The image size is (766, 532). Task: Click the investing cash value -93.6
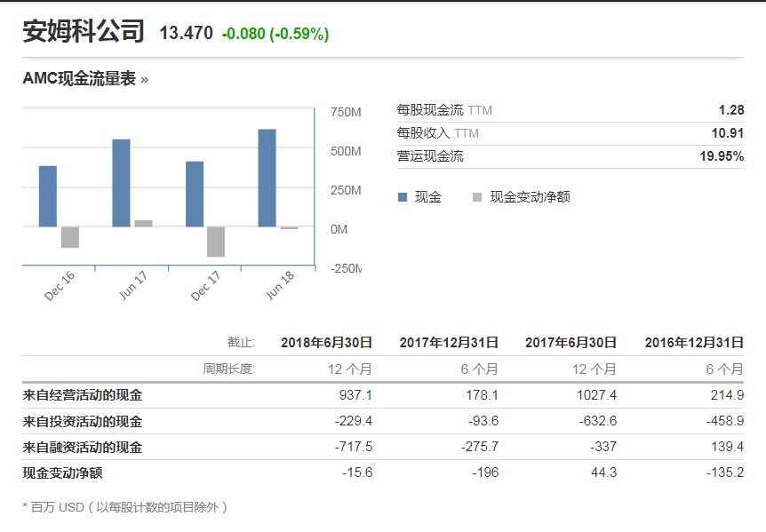point(483,421)
